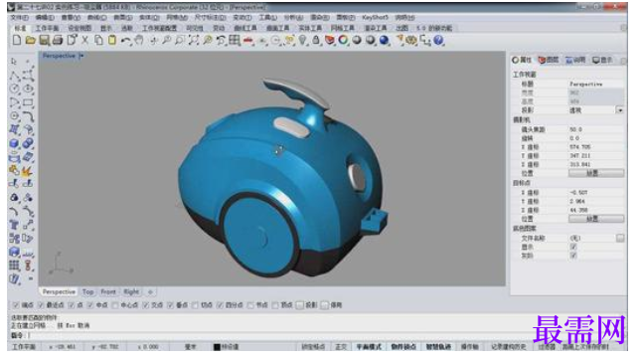
Task: Switch to the Front viewport tab
Action: point(108,291)
